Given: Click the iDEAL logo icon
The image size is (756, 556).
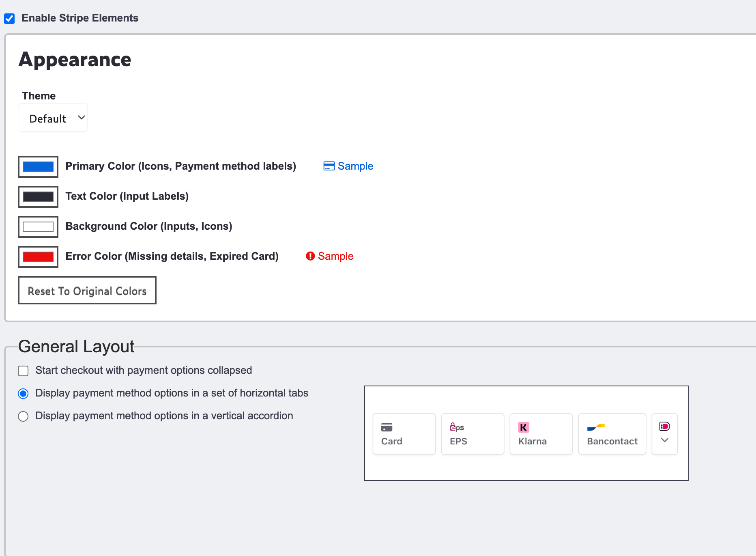Looking at the screenshot, I should click(x=664, y=426).
